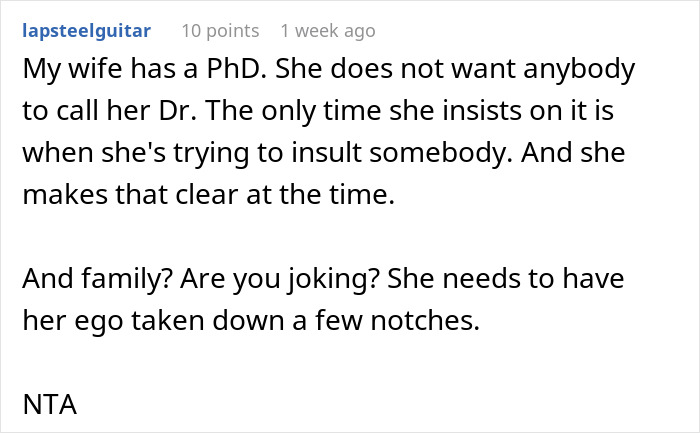Click the "NTA" verdict text

[x=50, y=405]
